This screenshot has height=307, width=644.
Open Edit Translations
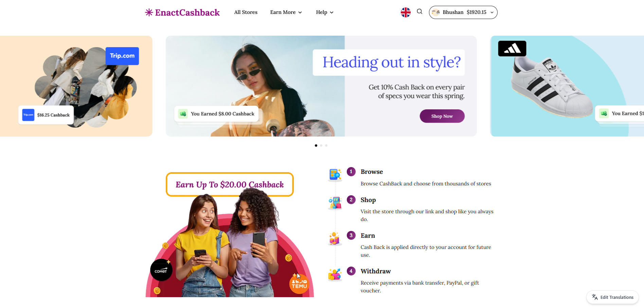pos(613,297)
